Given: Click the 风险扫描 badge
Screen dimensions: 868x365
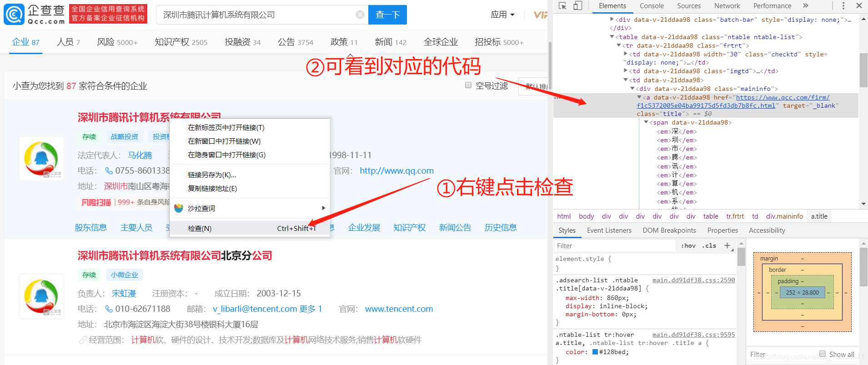Looking at the screenshot, I should click(96, 202).
